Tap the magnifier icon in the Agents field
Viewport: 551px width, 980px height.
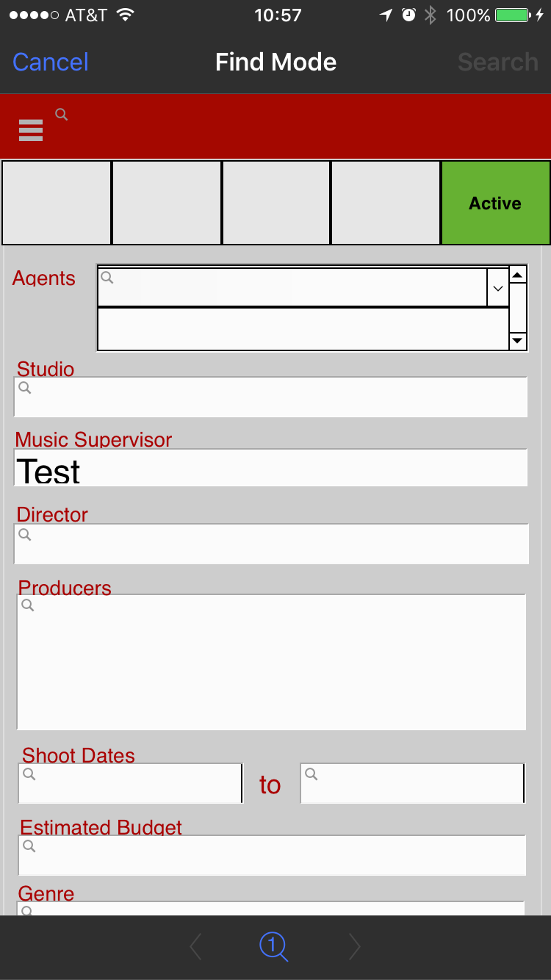coord(107,277)
